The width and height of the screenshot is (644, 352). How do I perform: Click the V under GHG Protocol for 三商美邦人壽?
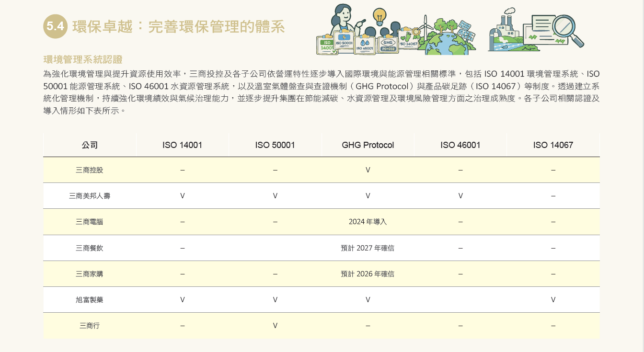pyautogui.click(x=368, y=196)
